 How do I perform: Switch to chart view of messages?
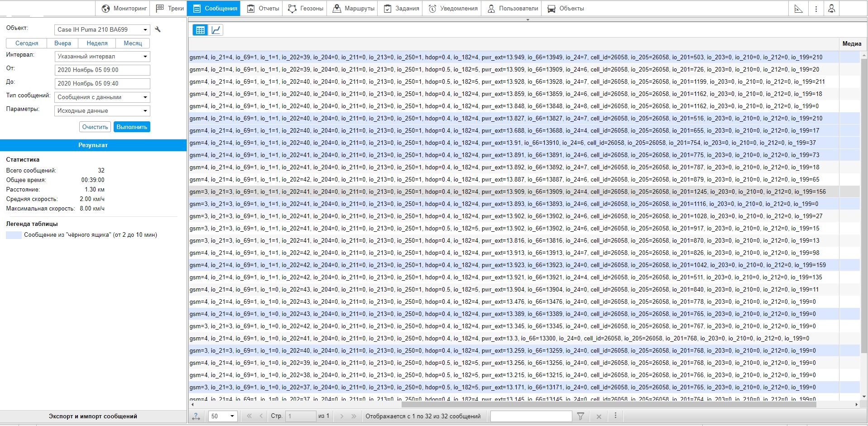tap(216, 30)
